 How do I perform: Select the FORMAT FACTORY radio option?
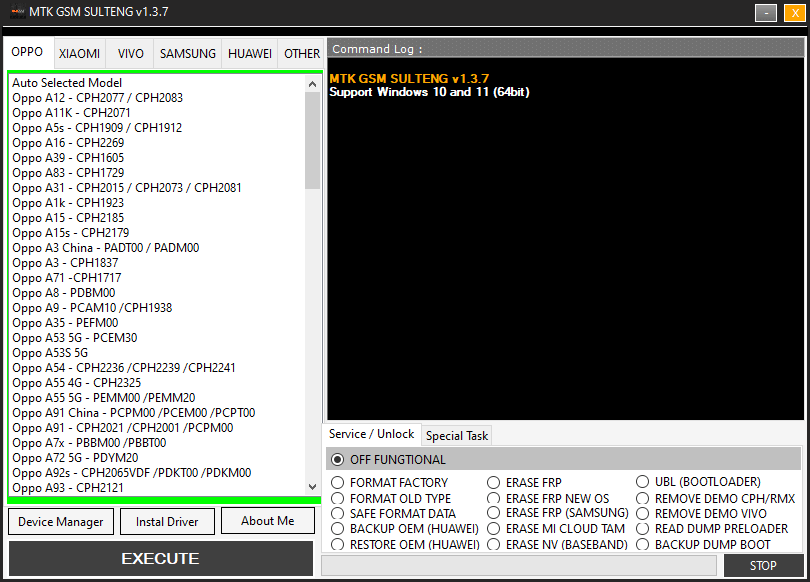tap(338, 483)
